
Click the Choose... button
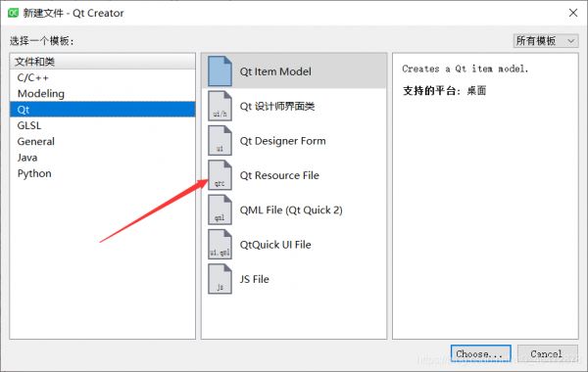click(481, 353)
